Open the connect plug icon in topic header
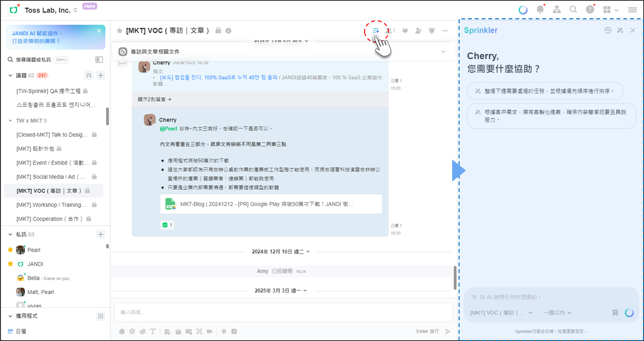 pyautogui.click(x=405, y=31)
